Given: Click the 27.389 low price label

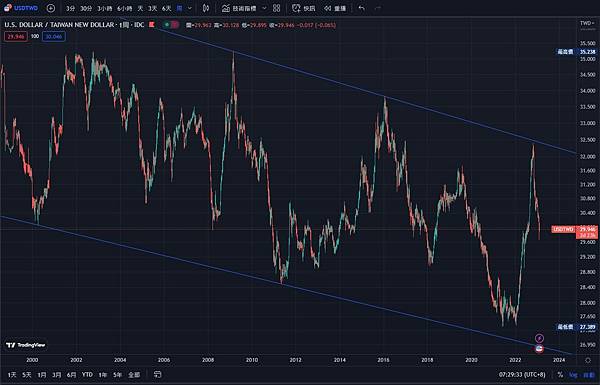Looking at the screenshot, I should click(x=587, y=327).
